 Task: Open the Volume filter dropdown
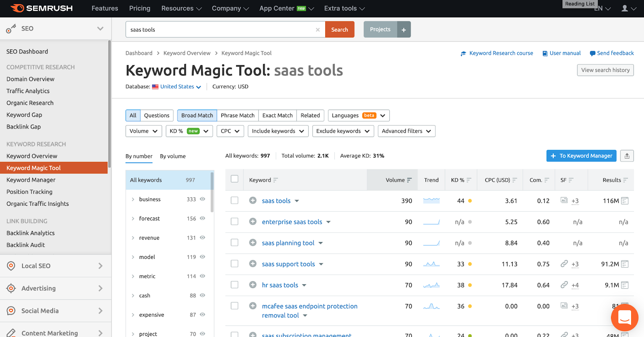click(144, 131)
